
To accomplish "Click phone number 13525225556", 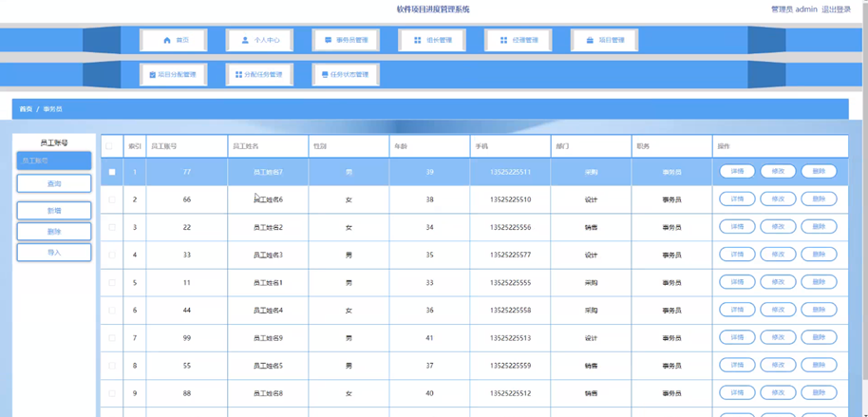I will click(x=510, y=227).
